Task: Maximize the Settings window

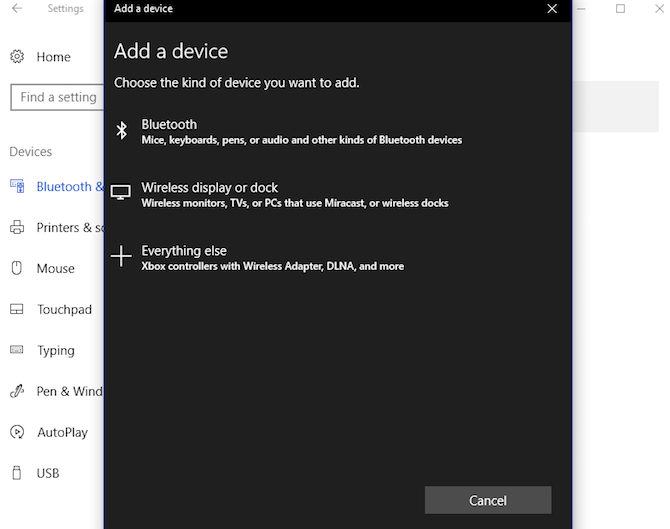Action: 620,9
